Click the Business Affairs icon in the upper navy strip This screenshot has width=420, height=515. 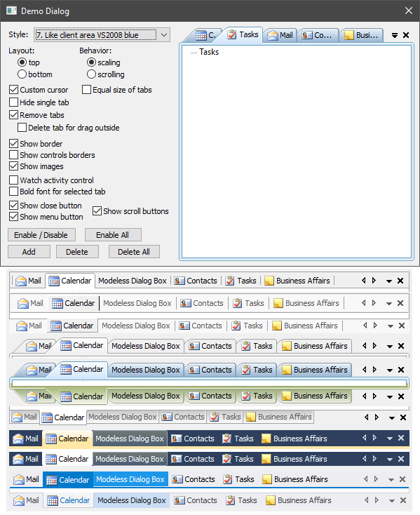tap(266, 439)
